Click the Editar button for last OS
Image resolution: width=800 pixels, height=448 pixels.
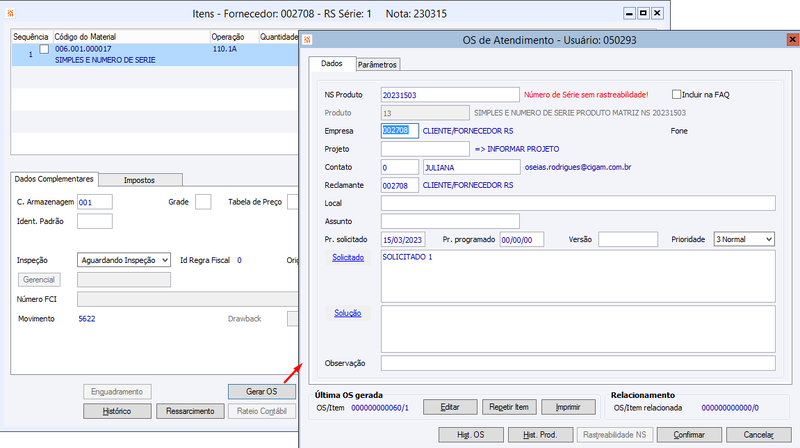(x=450, y=407)
